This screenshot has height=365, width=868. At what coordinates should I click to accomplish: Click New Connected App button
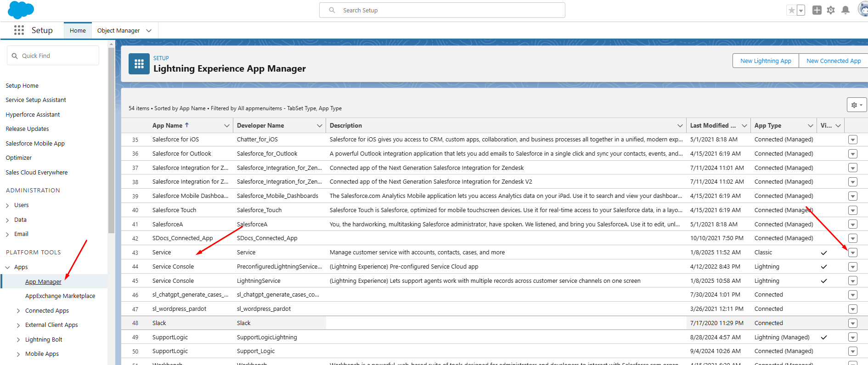tap(834, 61)
